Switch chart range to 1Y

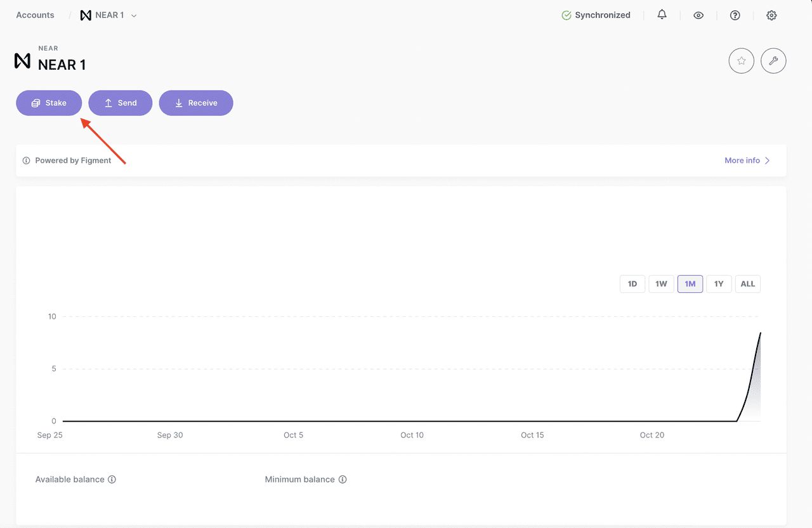tap(719, 284)
